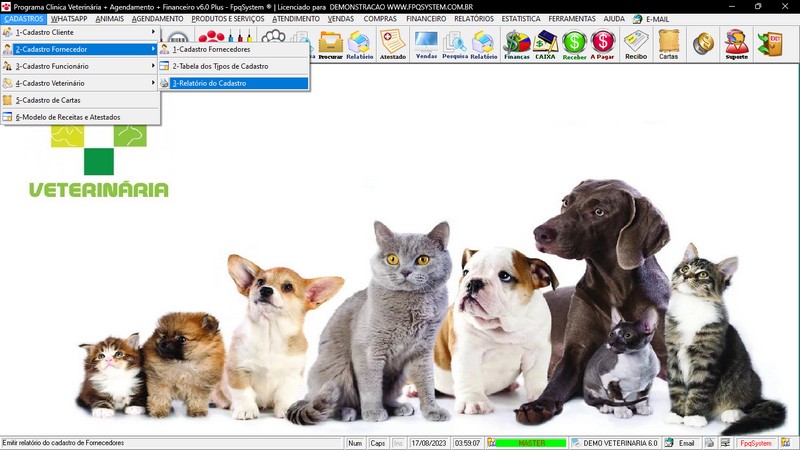
Task: Click the Relatório printer icon beside Pesquisa
Action: (x=483, y=45)
